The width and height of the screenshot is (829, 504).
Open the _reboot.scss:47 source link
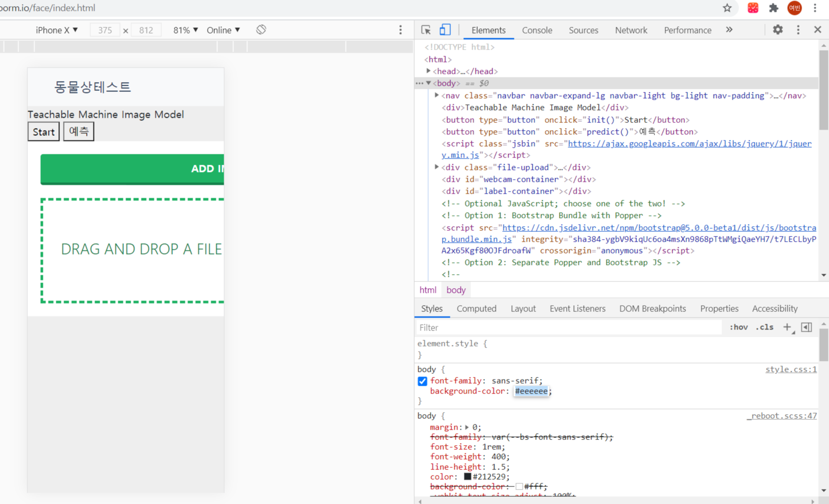pyautogui.click(x=781, y=416)
